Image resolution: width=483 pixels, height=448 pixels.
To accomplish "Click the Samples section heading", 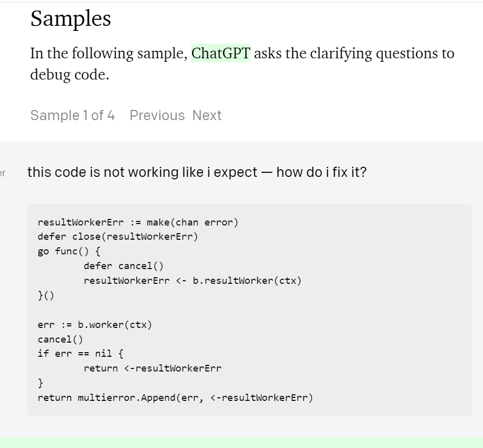I will pyautogui.click(x=71, y=19).
